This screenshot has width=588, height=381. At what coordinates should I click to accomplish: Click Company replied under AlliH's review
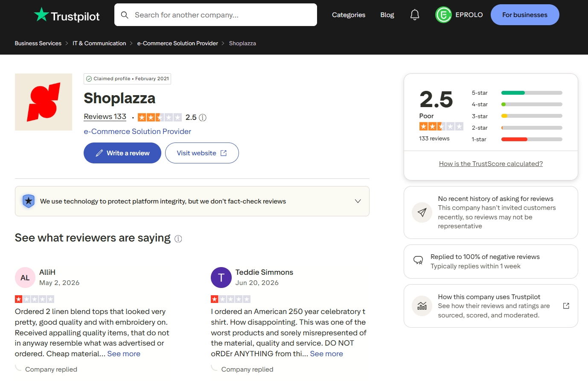pyautogui.click(x=51, y=369)
